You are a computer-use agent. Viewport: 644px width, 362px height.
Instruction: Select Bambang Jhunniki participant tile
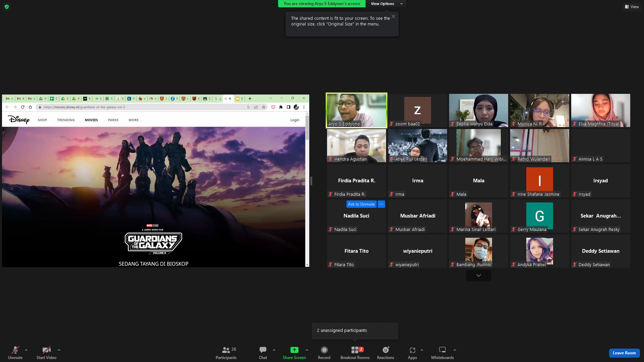(x=479, y=251)
